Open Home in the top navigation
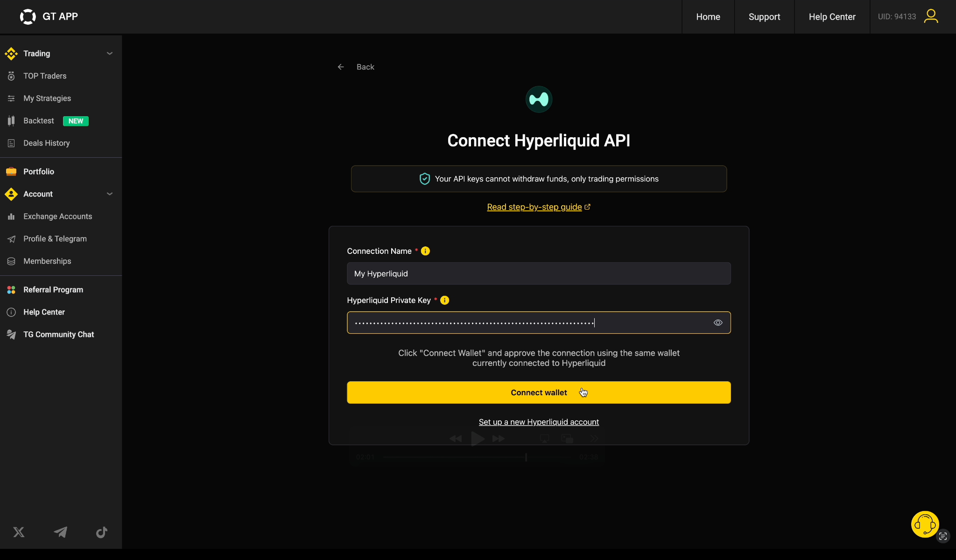This screenshot has width=956, height=560. point(708,16)
